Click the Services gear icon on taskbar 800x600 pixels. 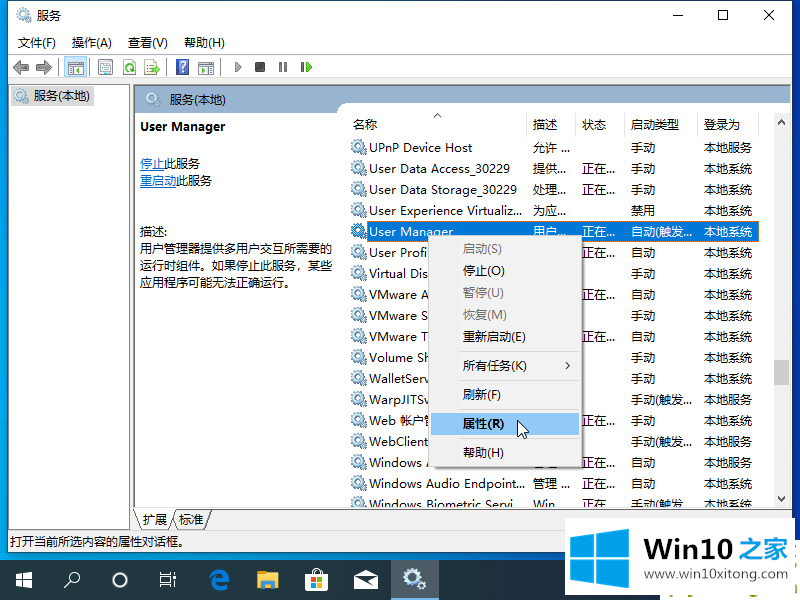click(414, 580)
